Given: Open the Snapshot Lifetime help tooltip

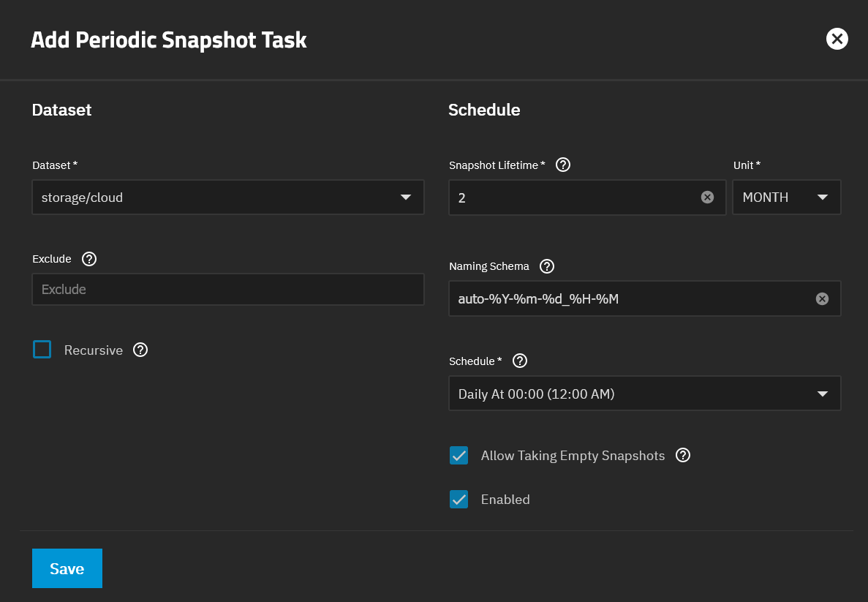Looking at the screenshot, I should (562, 165).
